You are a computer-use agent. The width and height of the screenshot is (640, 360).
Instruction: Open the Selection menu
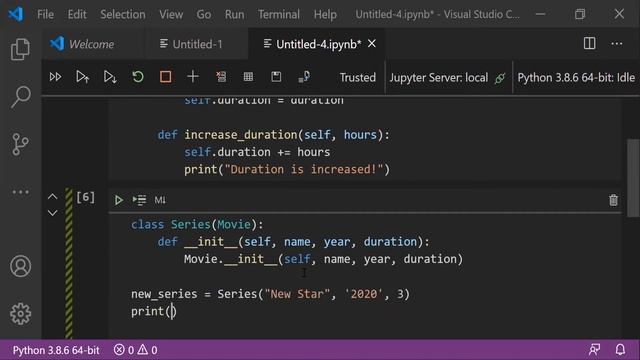[x=123, y=15]
